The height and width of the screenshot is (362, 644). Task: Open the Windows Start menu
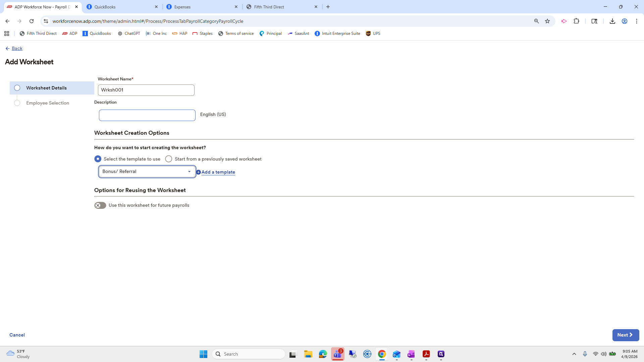pyautogui.click(x=203, y=354)
